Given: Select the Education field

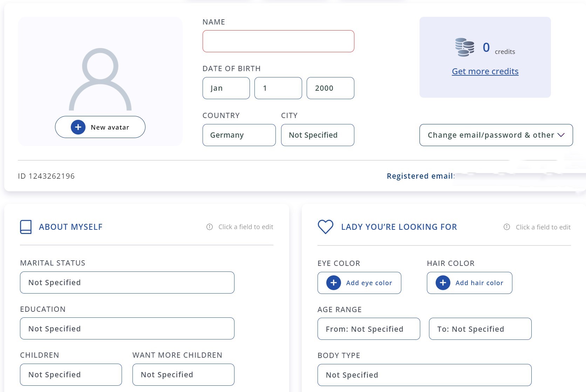Looking at the screenshot, I should coord(127,328).
